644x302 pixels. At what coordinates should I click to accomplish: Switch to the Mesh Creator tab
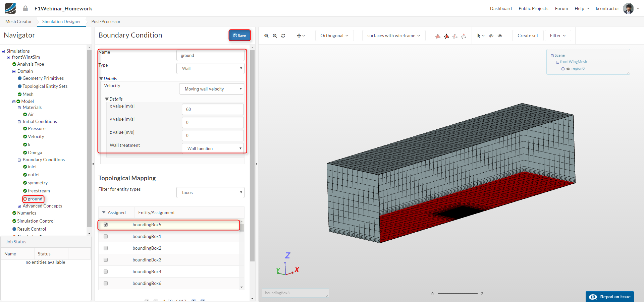click(x=18, y=21)
